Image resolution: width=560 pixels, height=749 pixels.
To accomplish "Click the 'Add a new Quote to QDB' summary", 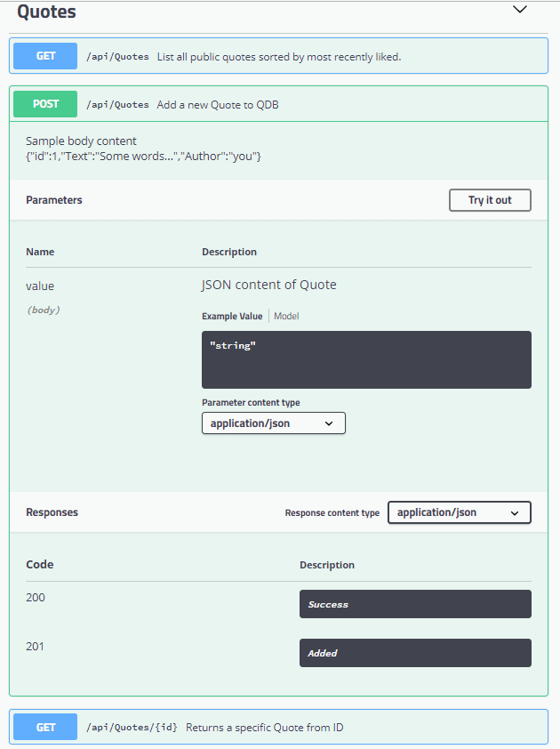I will point(218,105).
